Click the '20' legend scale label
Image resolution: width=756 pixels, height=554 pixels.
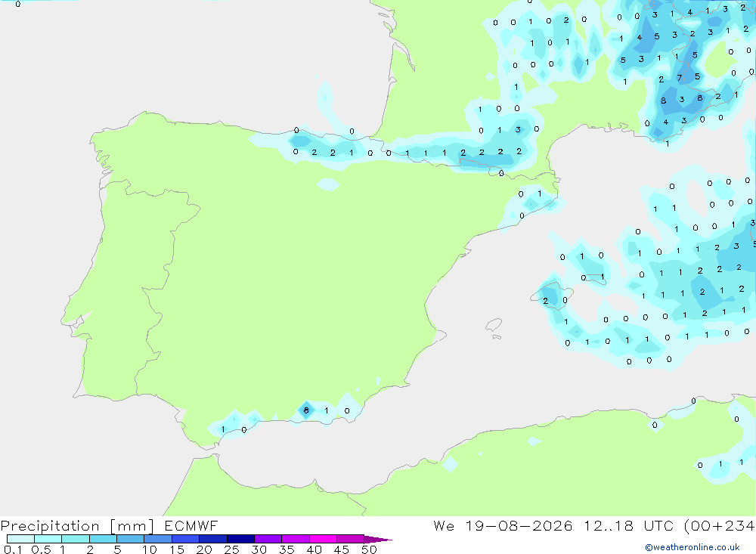tap(204, 549)
